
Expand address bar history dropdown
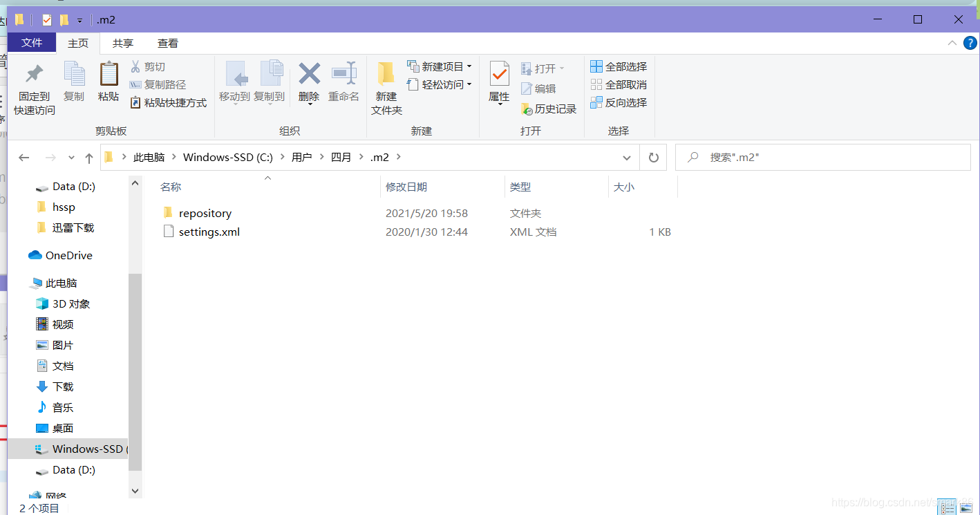[627, 158]
